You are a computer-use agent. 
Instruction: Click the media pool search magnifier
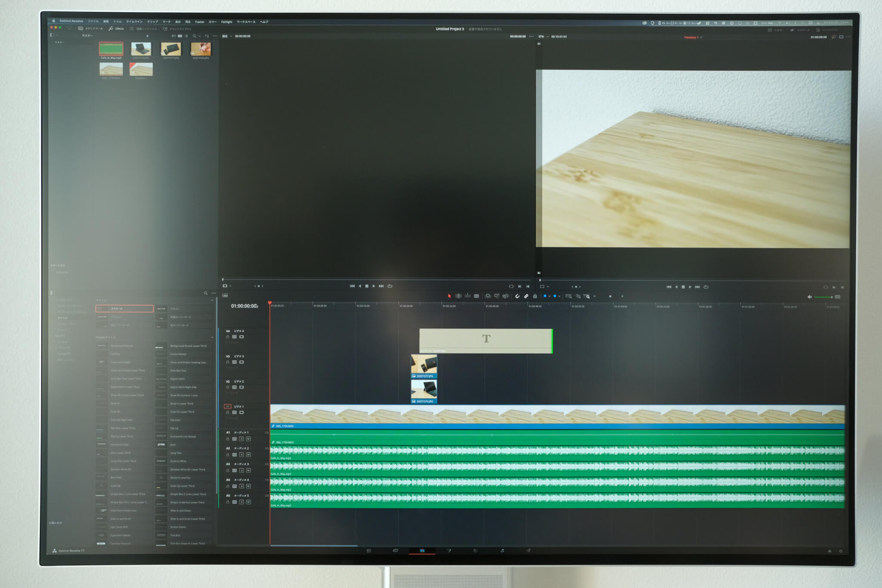(194, 36)
